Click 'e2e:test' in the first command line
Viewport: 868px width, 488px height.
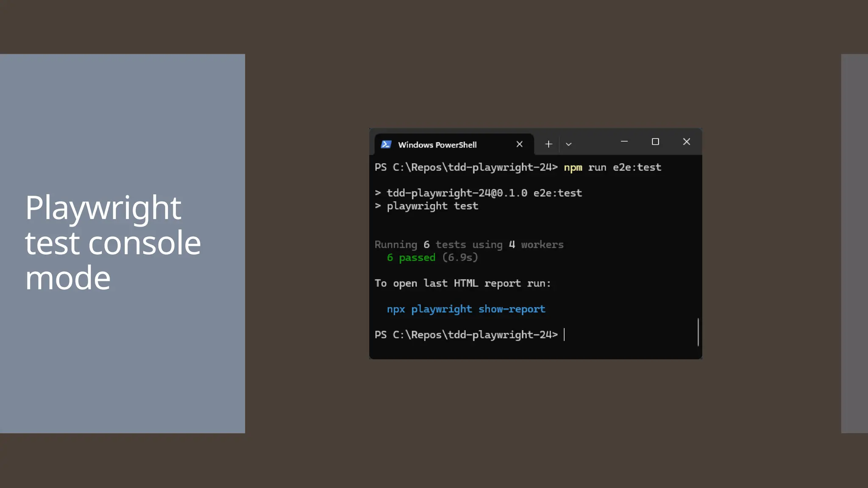(x=637, y=168)
